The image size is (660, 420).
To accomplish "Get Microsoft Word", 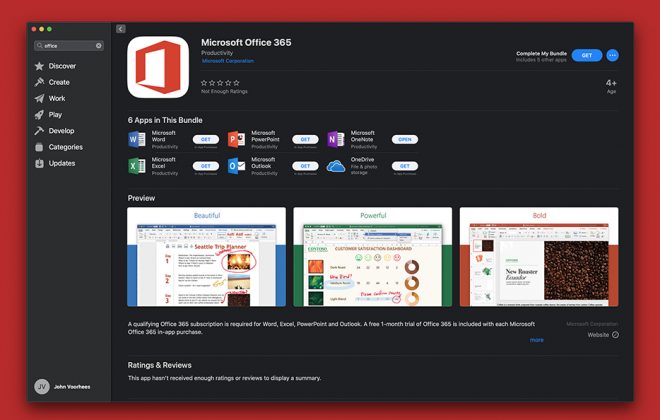I will (x=206, y=139).
